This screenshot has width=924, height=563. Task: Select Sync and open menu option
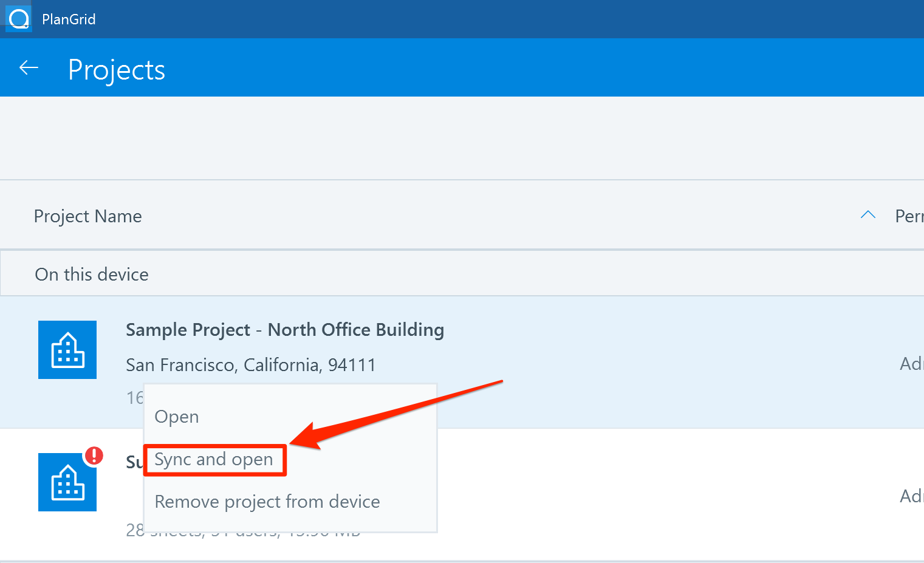tap(214, 460)
